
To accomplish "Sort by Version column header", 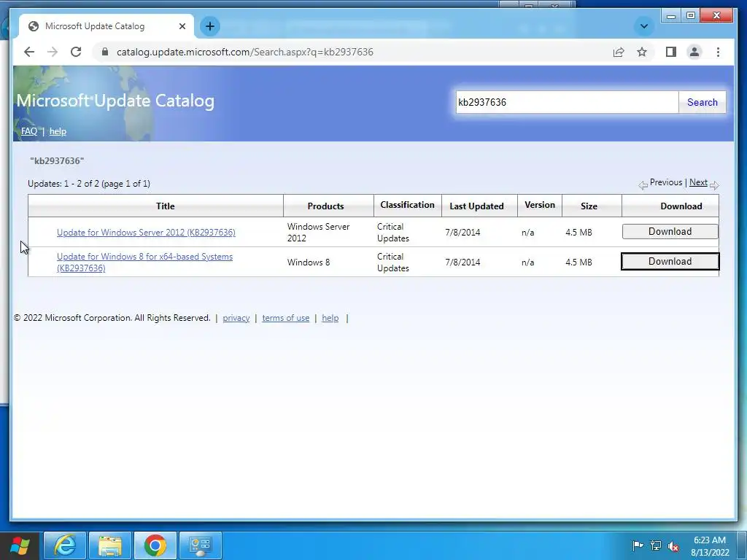I will pyautogui.click(x=539, y=205).
